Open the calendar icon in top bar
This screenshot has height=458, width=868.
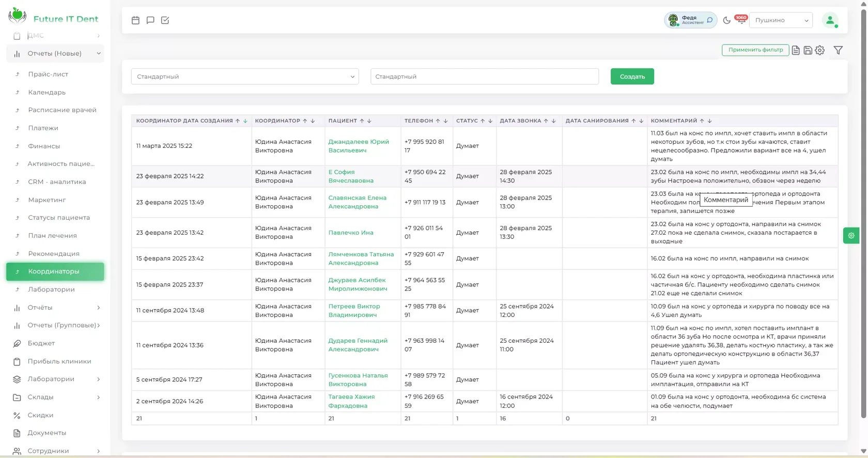click(x=135, y=20)
